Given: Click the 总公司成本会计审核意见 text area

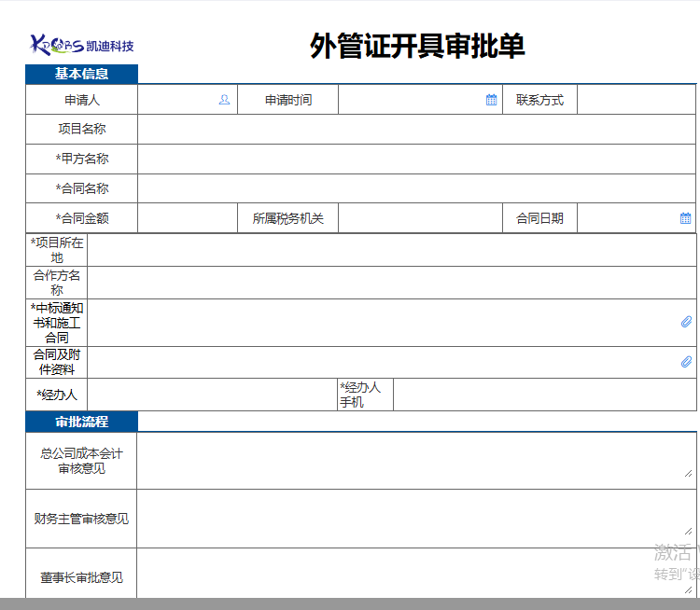Looking at the screenshot, I should [x=416, y=461].
